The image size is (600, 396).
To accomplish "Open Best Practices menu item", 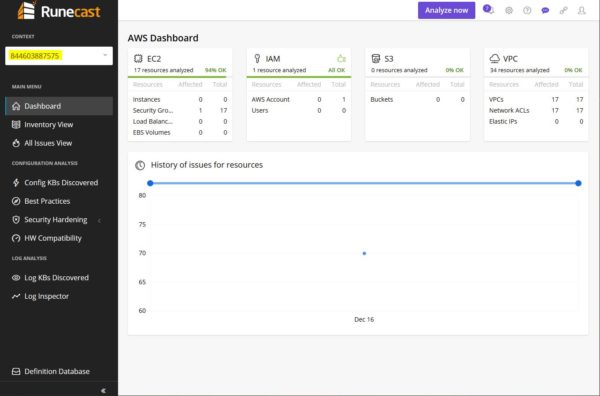I will tap(59, 201).
